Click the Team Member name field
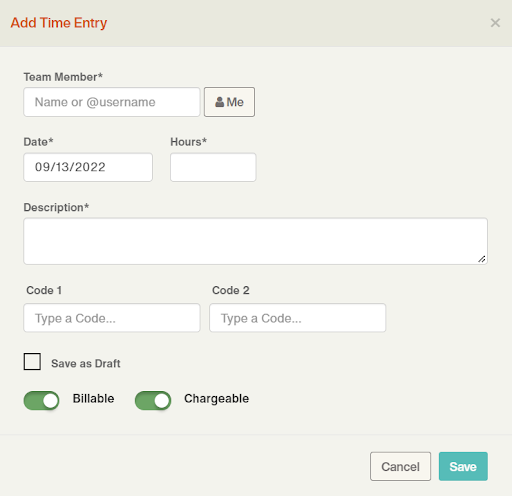The image size is (512, 496). (x=112, y=102)
